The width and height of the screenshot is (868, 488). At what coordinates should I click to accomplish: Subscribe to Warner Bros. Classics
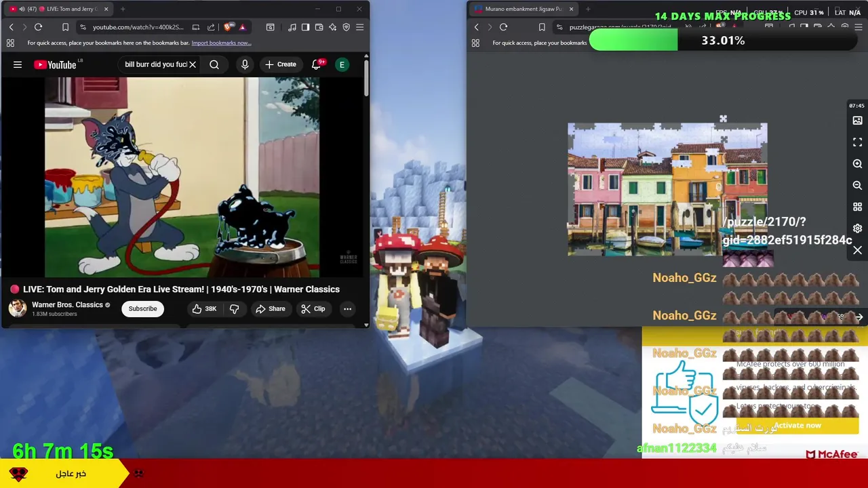click(x=142, y=308)
